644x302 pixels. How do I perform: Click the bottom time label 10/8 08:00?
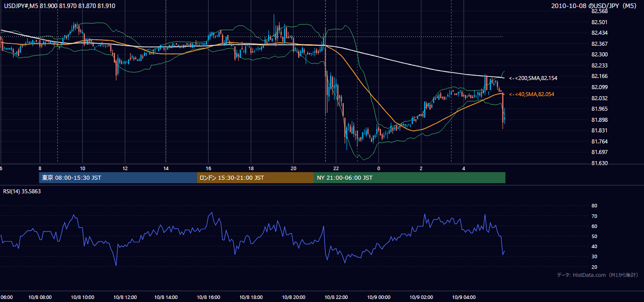click(x=39, y=297)
